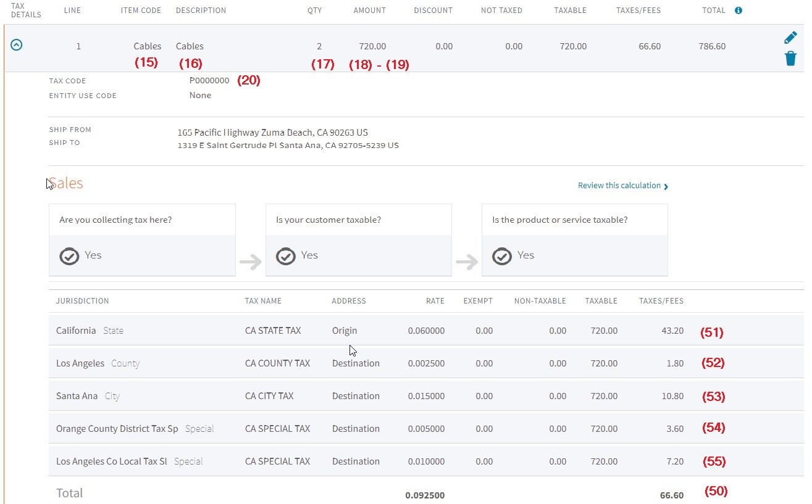Viewport: 812px width, 504px height.
Task: Click the arrow between the first two tax question panels
Action: (x=249, y=262)
